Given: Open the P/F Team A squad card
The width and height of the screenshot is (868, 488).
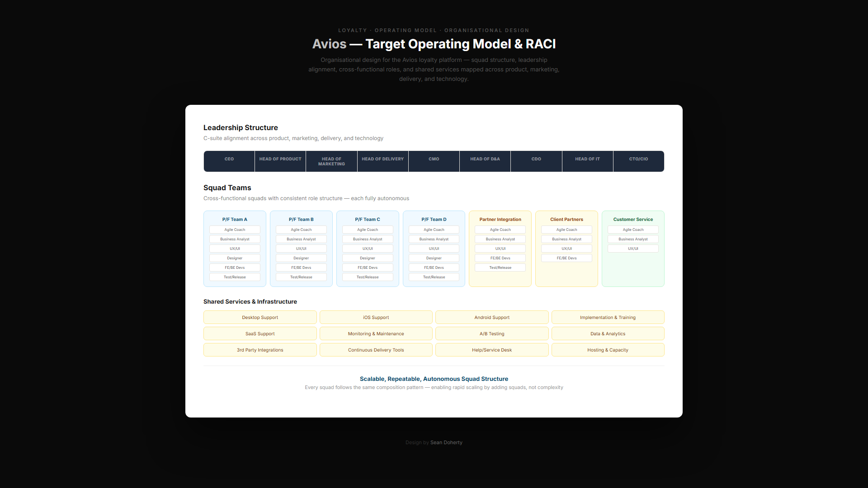Looking at the screenshot, I should click(x=235, y=219).
